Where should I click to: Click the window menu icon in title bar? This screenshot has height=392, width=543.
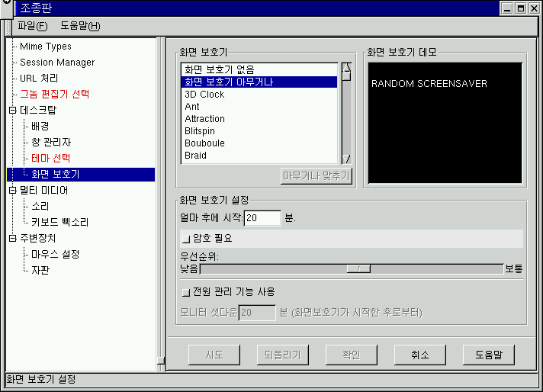point(7,8)
